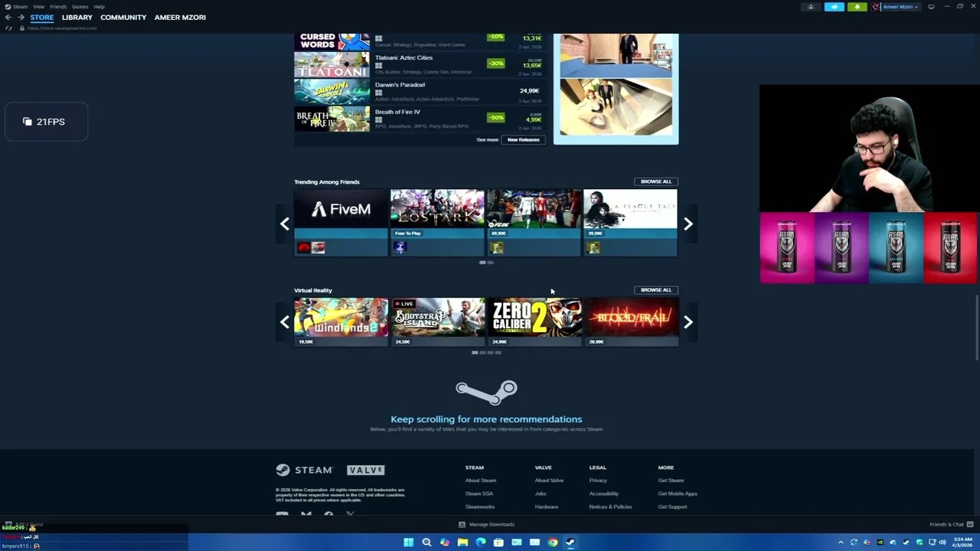Open the Privacy footer link
Viewport: 980px width, 551px height.
click(598, 481)
